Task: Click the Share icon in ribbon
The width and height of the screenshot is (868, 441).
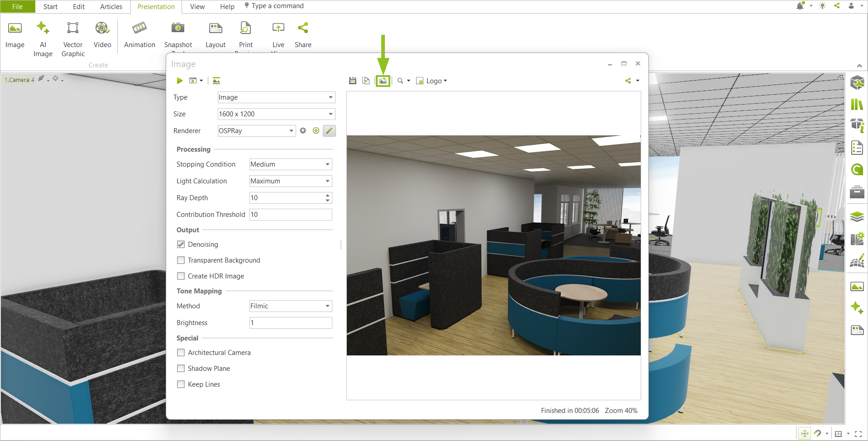Action: pos(303,35)
